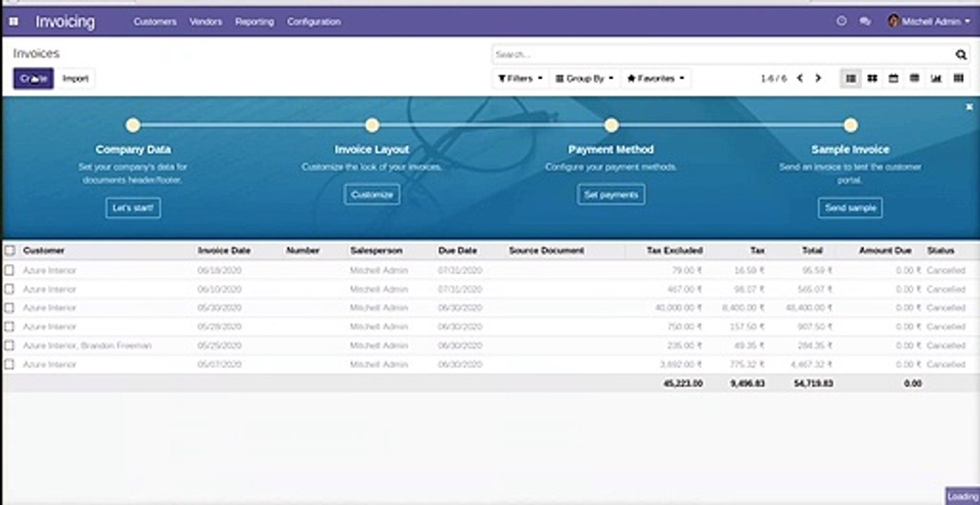Click the Sample Invoice step circle
The height and width of the screenshot is (505, 980).
[x=851, y=126]
